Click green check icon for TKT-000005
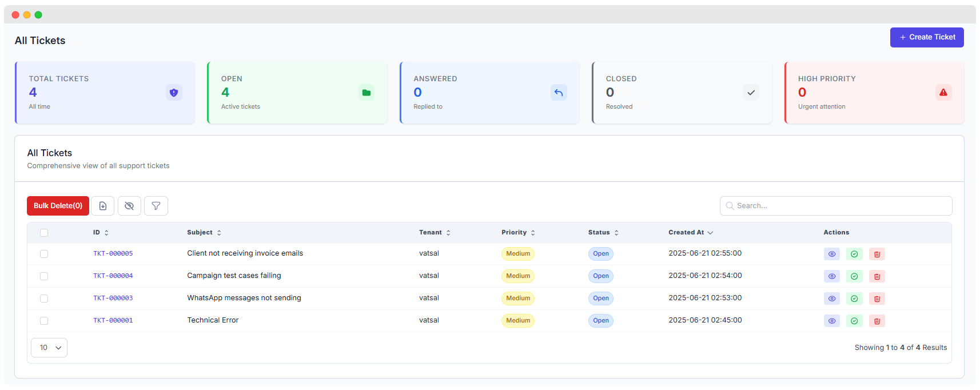This screenshot has height=390, width=980. tap(854, 254)
